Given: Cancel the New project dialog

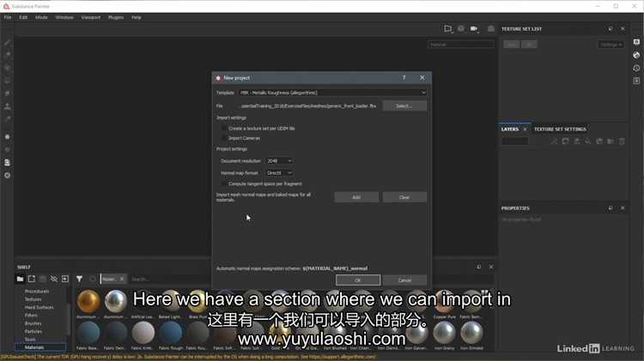Looking at the screenshot, I should click(404, 280).
